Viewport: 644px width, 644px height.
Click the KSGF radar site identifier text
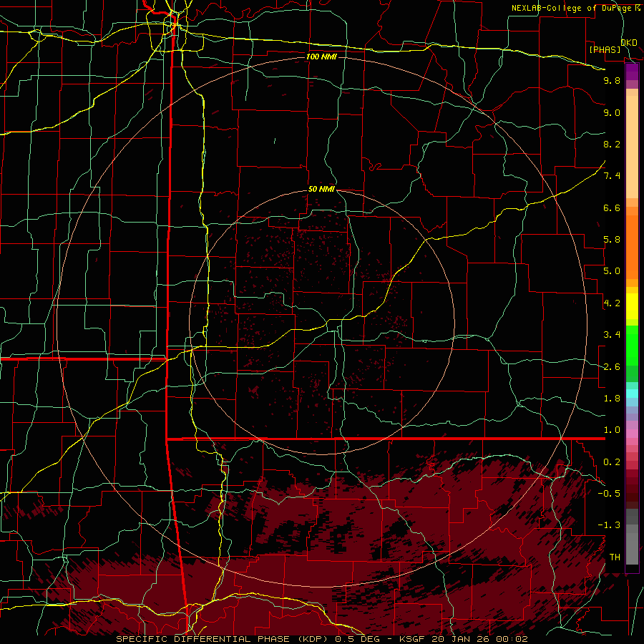pos(413,639)
